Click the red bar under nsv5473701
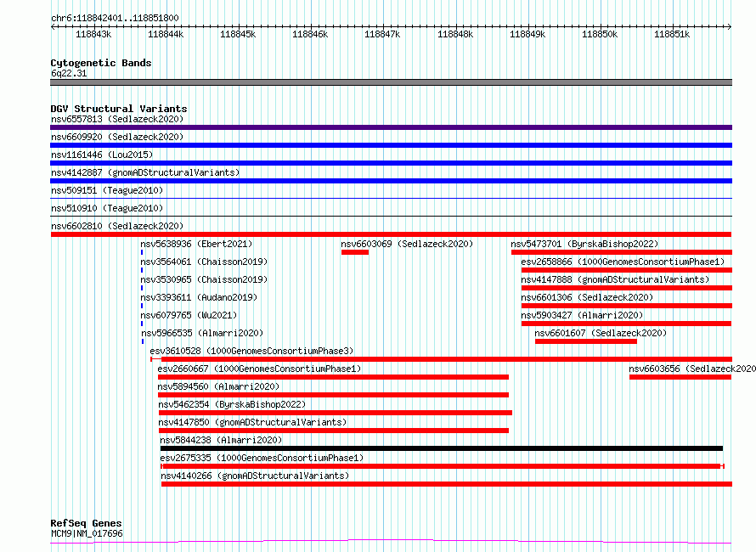Image resolution: width=756 pixels, height=552 pixels. tap(622, 252)
